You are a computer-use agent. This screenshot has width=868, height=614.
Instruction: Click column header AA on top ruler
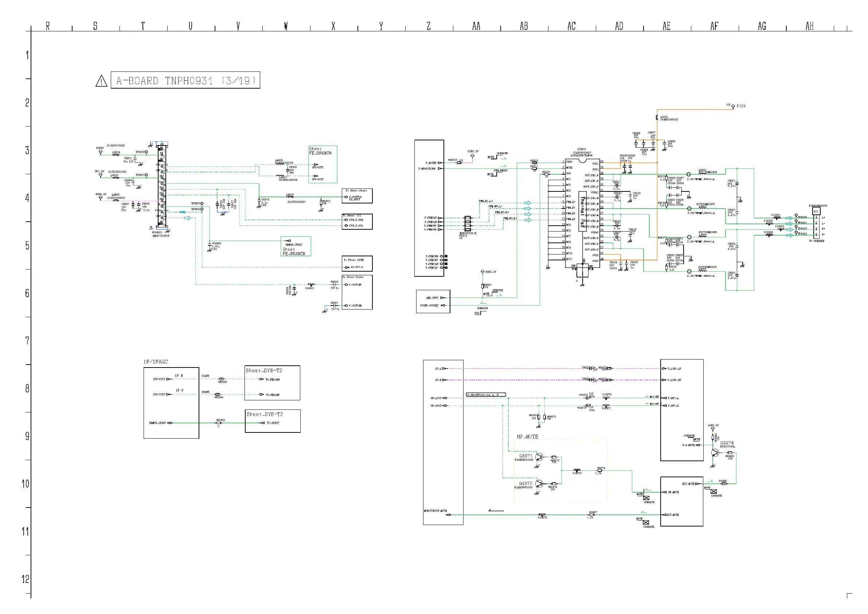[476, 26]
